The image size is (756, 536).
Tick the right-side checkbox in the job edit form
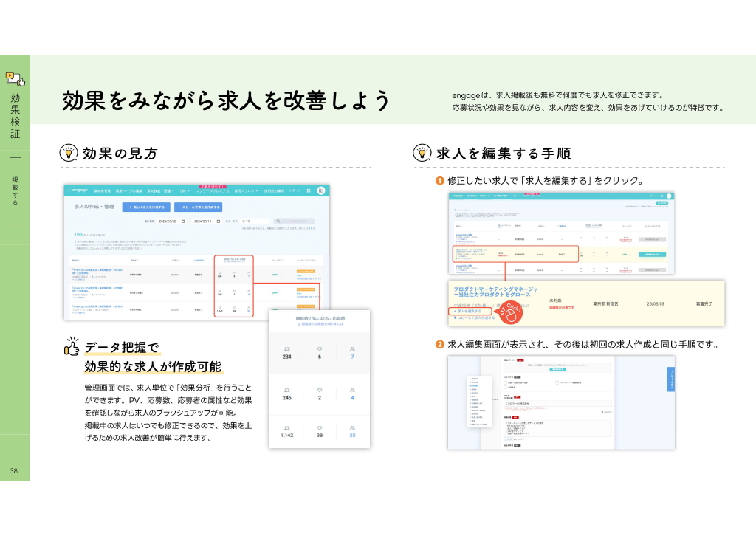click(557, 382)
